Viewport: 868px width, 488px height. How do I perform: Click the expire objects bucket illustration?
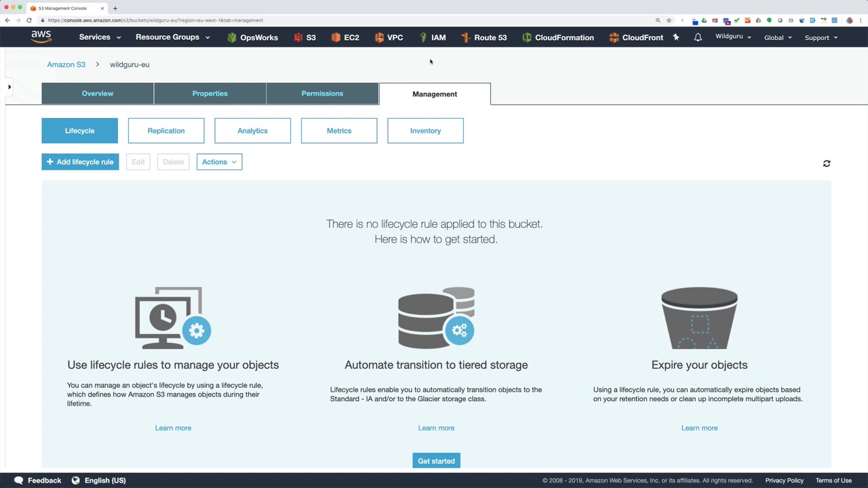click(699, 317)
